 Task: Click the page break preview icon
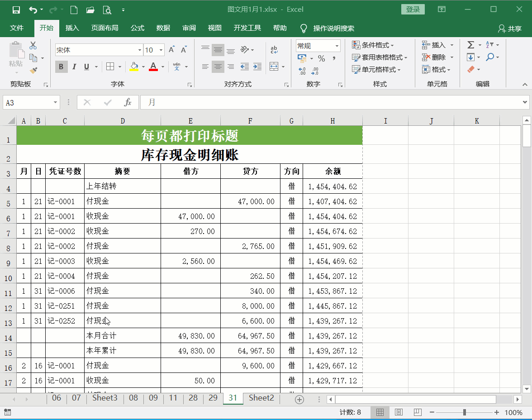(x=417, y=412)
